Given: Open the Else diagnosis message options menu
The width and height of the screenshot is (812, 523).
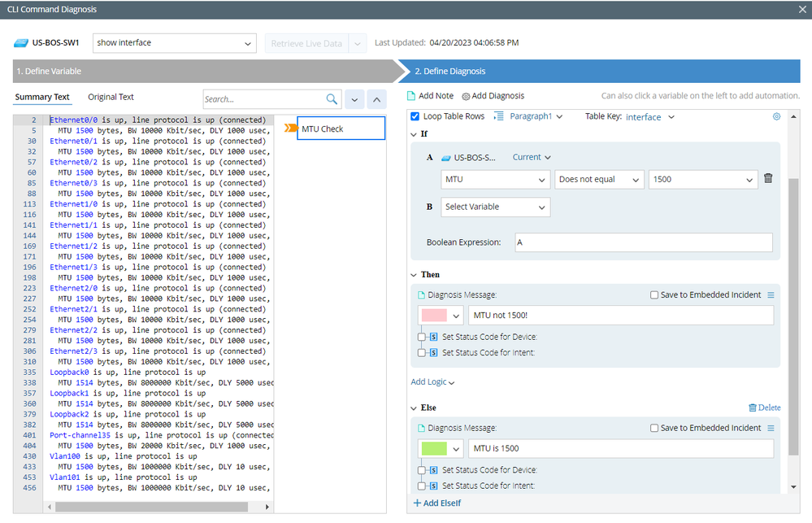Looking at the screenshot, I should click(771, 428).
